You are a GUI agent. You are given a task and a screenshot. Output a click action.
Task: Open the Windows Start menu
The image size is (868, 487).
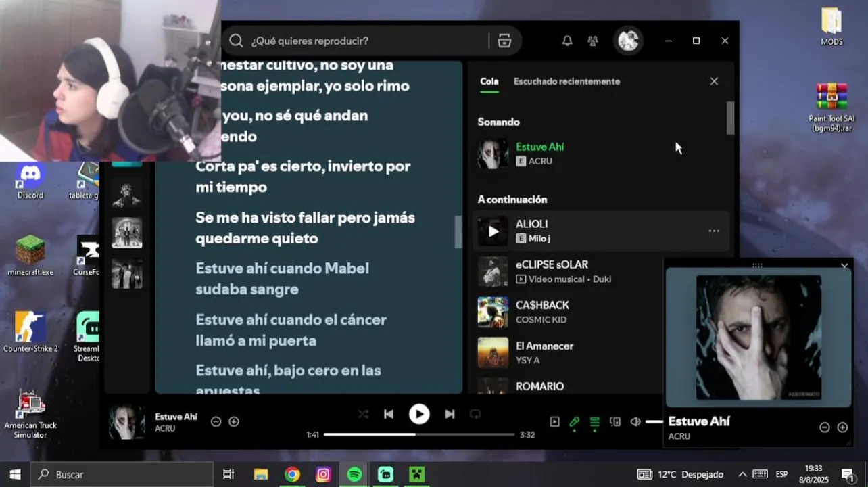click(15, 474)
